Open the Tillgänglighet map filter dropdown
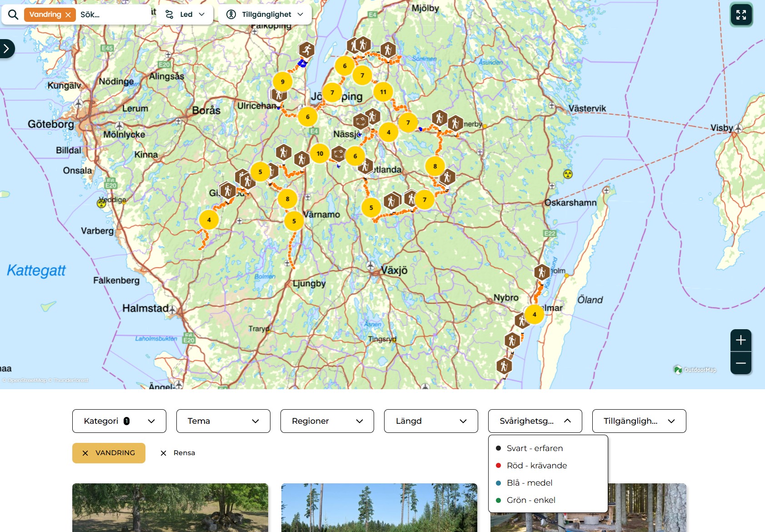Image resolution: width=765 pixels, height=532 pixels. point(265,15)
